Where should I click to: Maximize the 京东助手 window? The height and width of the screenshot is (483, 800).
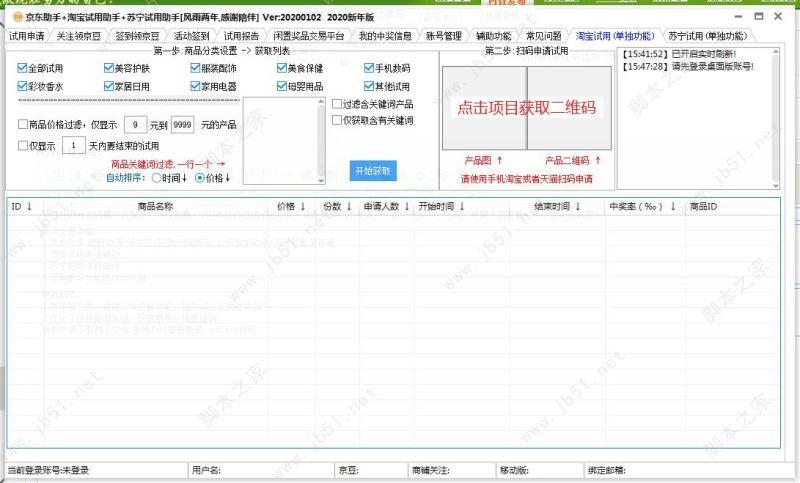(759, 16)
